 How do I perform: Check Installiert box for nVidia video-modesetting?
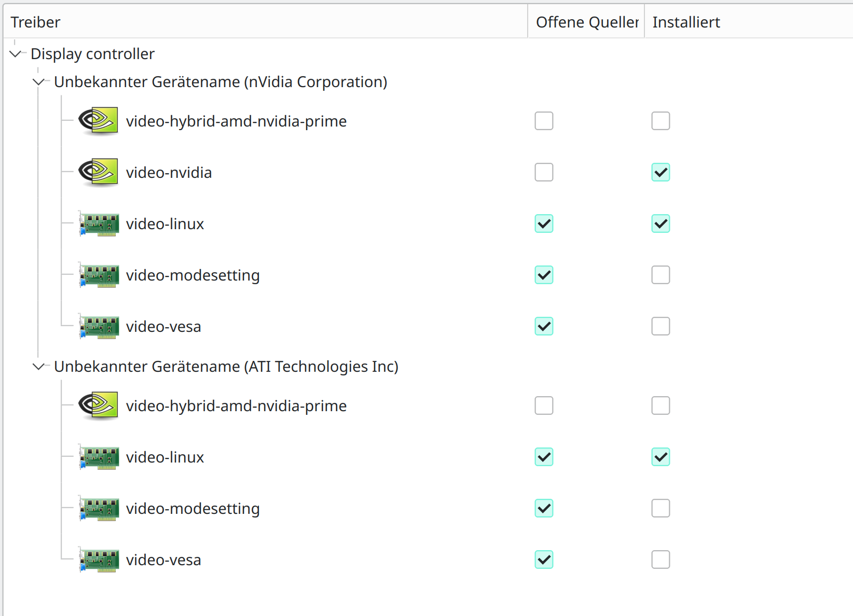click(661, 275)
